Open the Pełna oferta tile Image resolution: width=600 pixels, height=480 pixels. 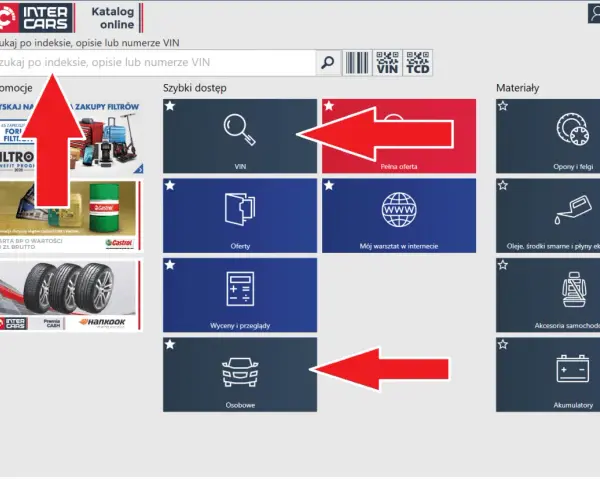click(399, 136)
